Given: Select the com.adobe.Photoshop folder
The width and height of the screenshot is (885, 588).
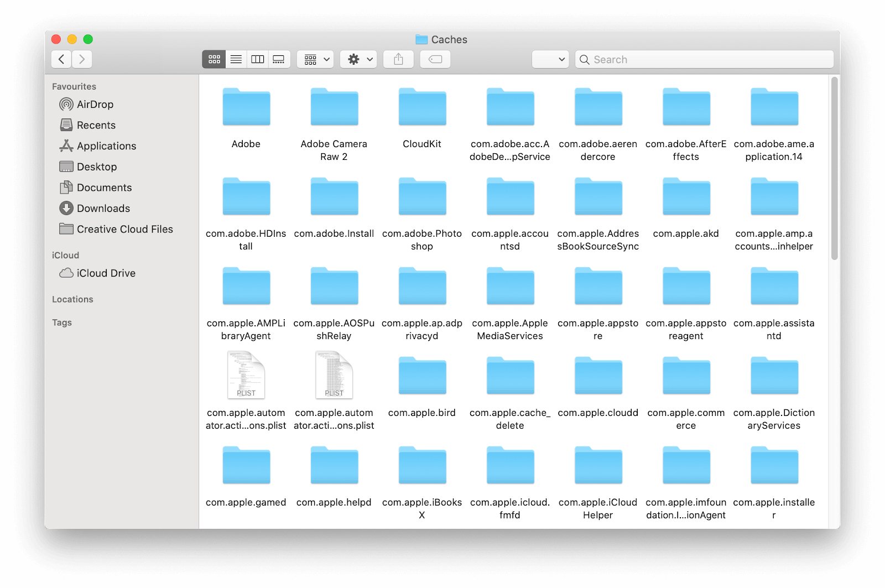Looking at the screenshot, I should tap(422, 197).
